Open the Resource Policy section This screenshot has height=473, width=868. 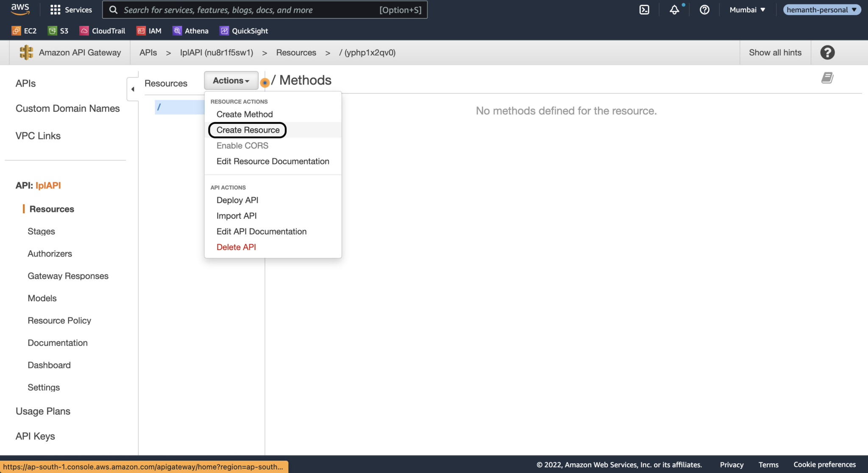(59, 320)
